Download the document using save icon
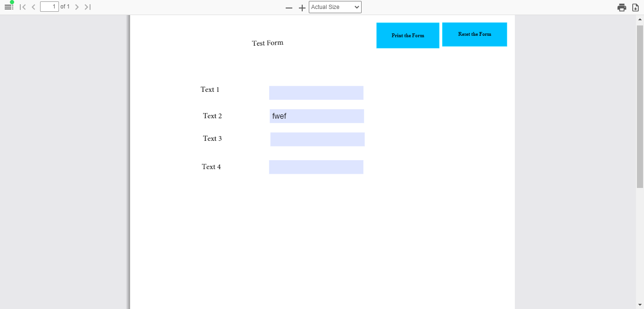Image resolution: width=644 pixels, height=309 pixels. (635, 7)
